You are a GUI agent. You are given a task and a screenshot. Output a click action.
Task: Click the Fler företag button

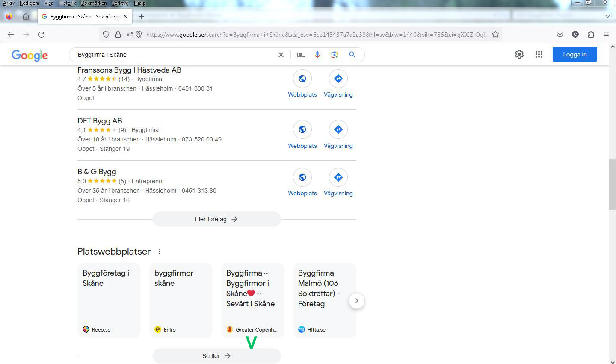[216, 219]
